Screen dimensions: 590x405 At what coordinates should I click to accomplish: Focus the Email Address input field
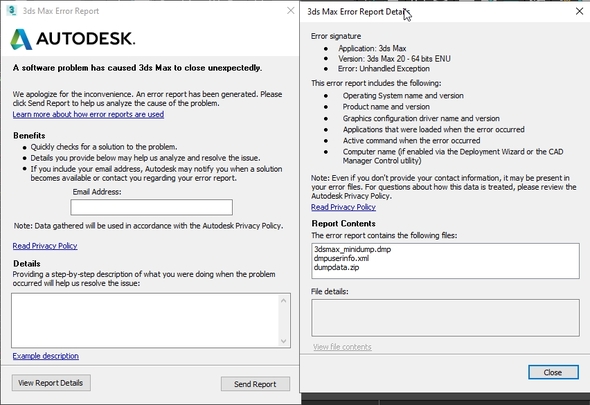point(152,207)
